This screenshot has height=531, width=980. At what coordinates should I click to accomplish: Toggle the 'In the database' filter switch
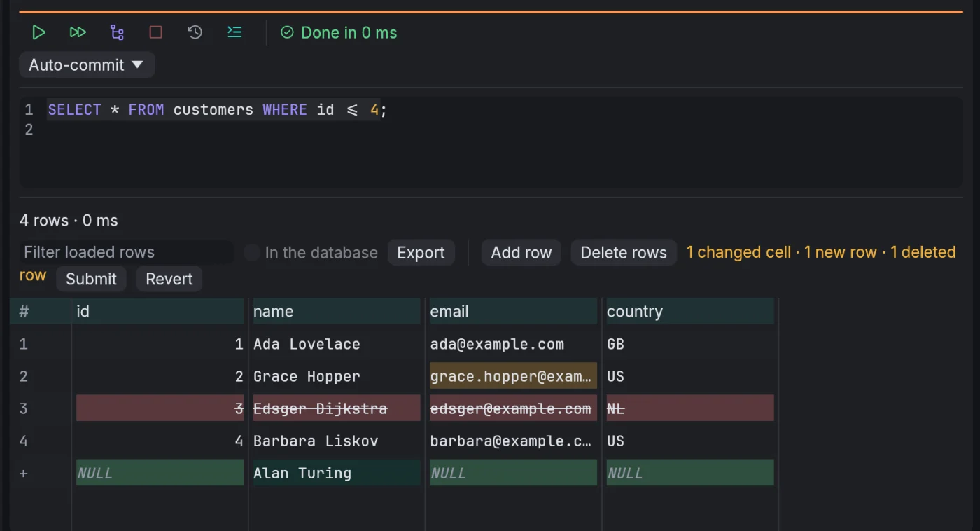(252, 253)
